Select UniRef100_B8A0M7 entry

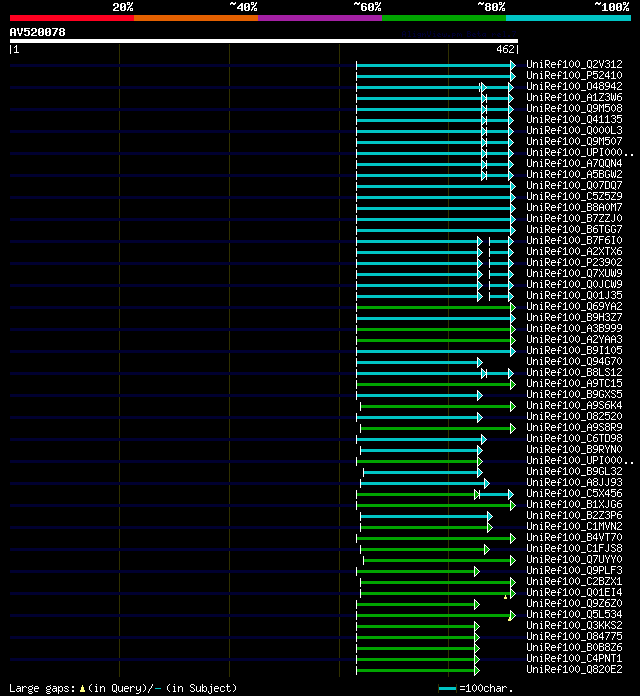574,207
